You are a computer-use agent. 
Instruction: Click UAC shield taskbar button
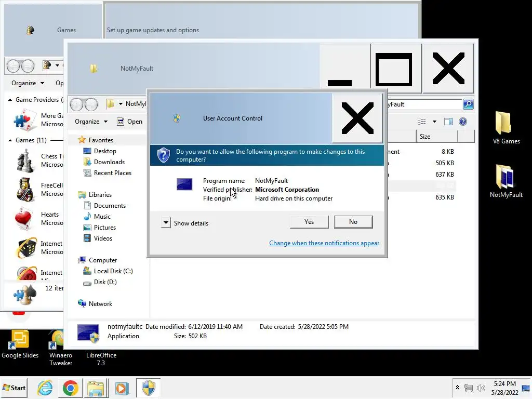[148, 388]
